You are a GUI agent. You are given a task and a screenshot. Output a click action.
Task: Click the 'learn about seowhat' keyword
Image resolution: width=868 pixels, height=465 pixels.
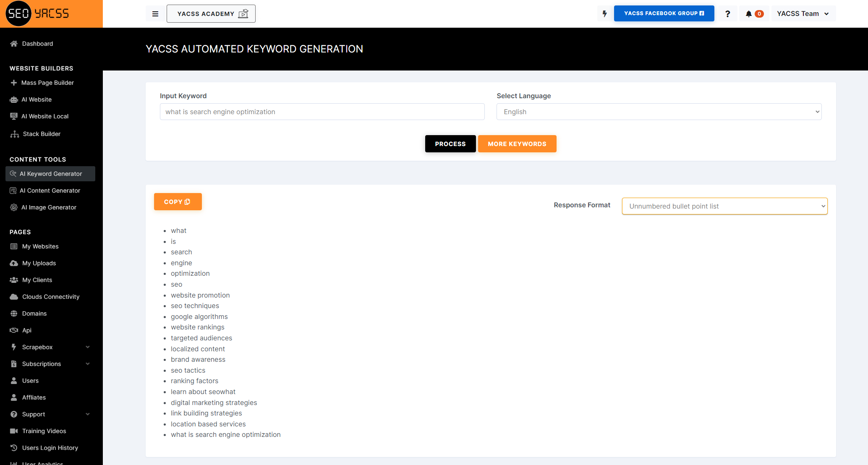click(x=203, y=392)
